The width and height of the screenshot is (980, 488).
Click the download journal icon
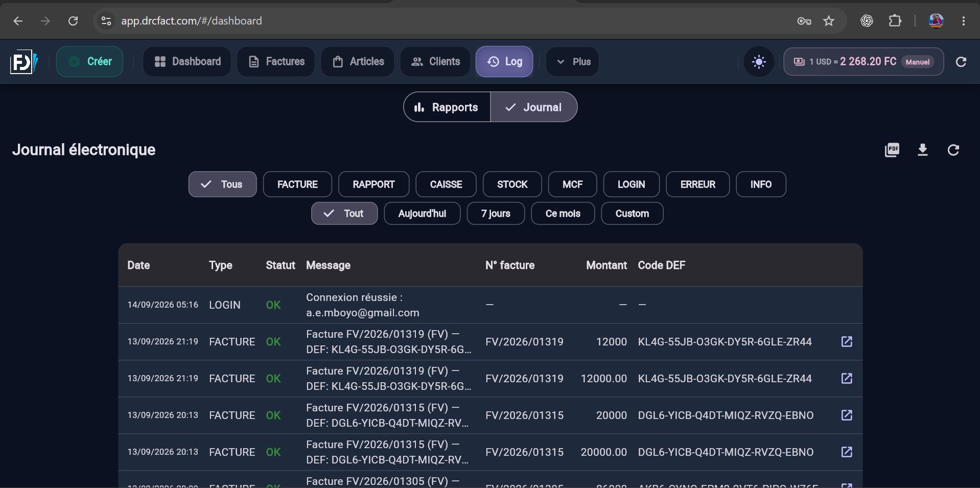point(923,150)
